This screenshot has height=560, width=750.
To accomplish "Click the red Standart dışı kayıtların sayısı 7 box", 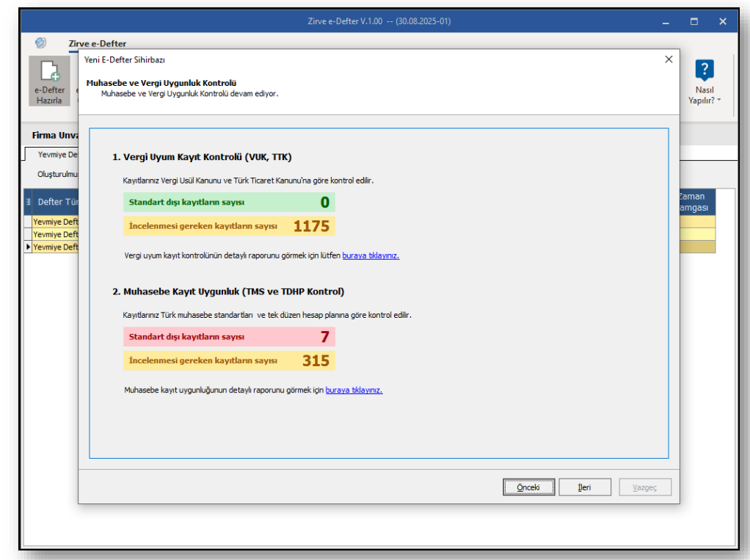I will [x=229, y=337].
